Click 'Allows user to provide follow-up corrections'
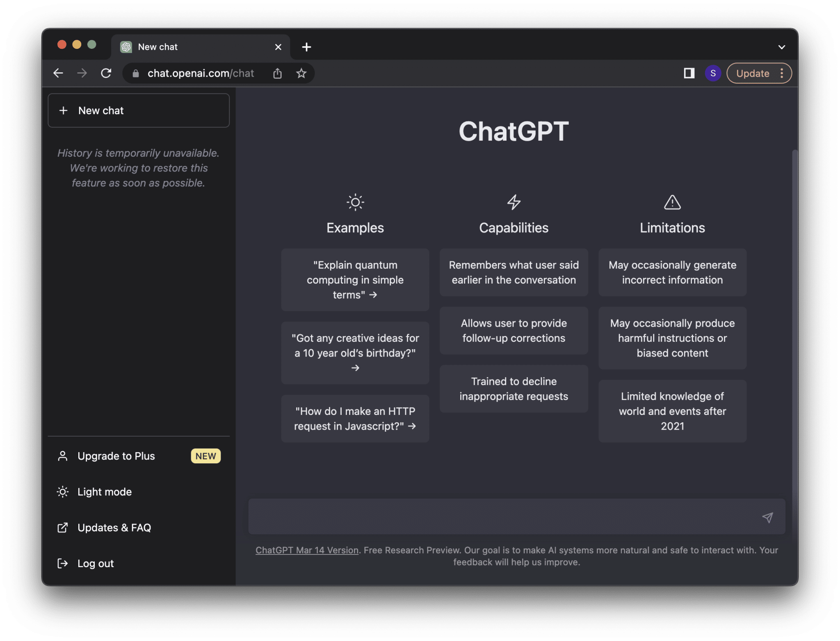 click(514, 330)
